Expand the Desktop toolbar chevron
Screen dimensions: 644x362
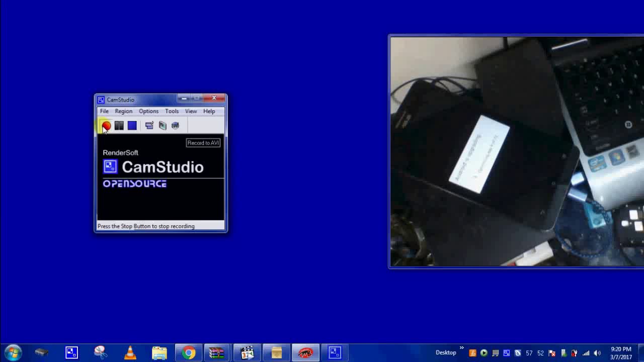[462, 348]
